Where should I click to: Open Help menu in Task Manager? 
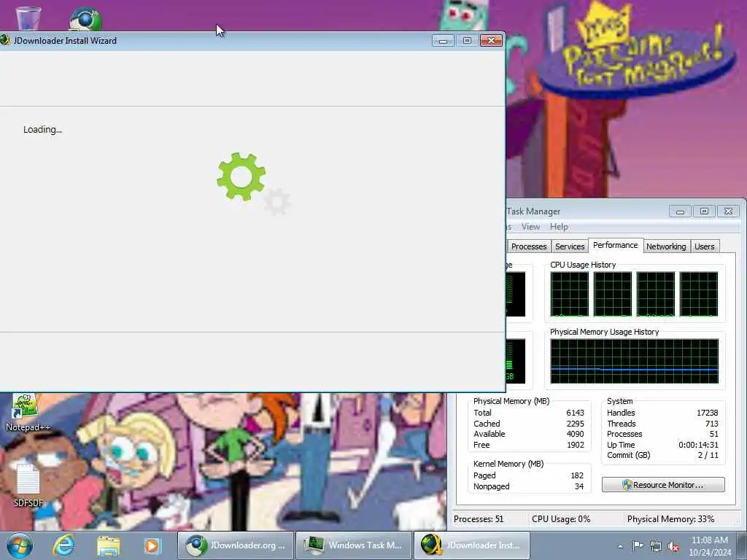click(x=559, y=227)
